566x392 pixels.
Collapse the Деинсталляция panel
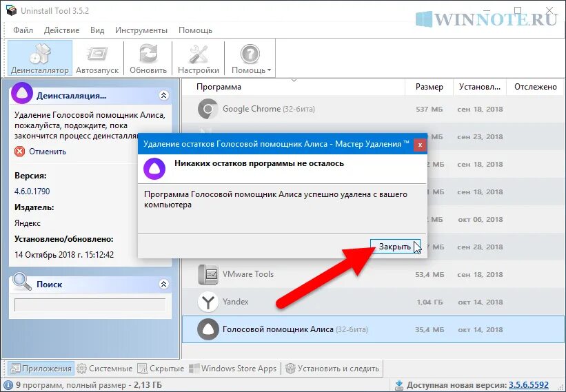[x=163, y=95]
